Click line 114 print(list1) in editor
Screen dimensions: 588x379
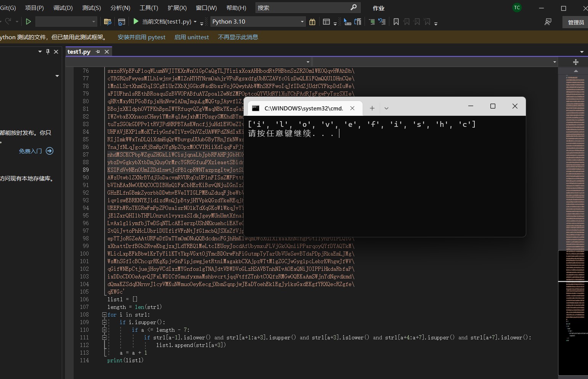click(x=125, y=360)
